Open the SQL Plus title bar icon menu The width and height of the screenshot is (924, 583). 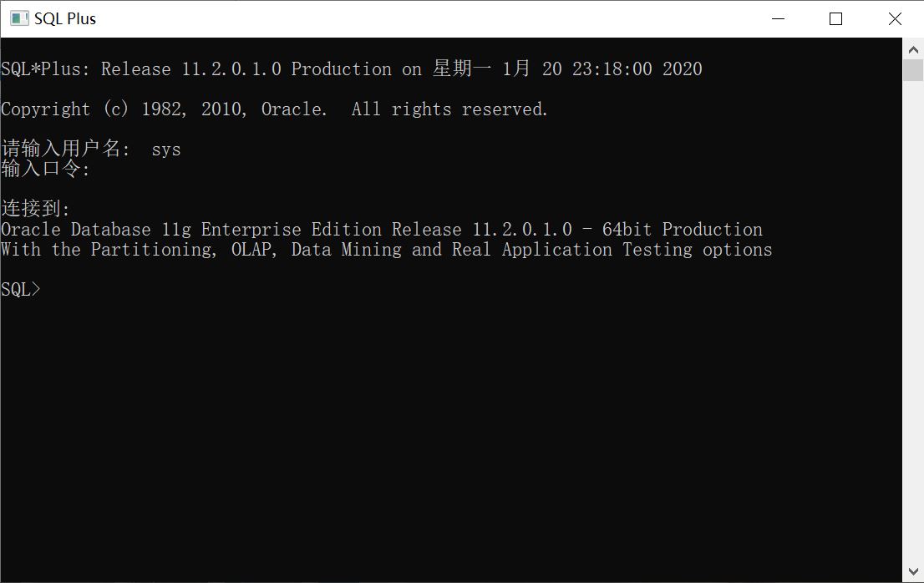(19, 19)
